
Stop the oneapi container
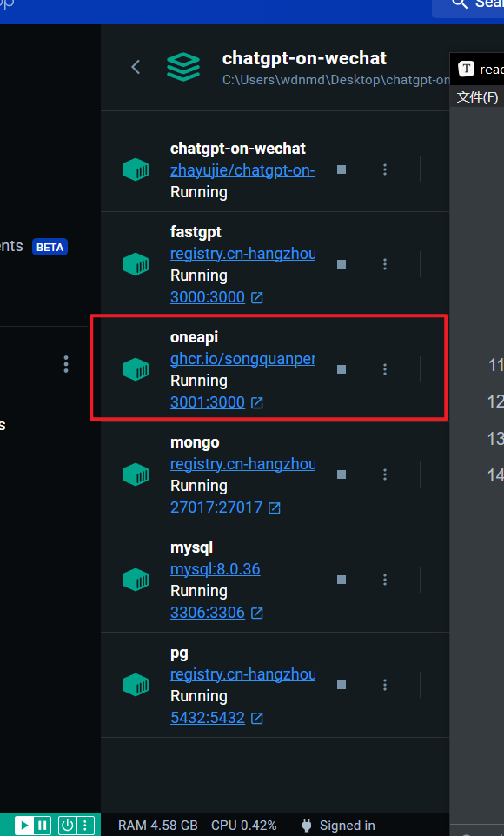(x=342, y=369)
